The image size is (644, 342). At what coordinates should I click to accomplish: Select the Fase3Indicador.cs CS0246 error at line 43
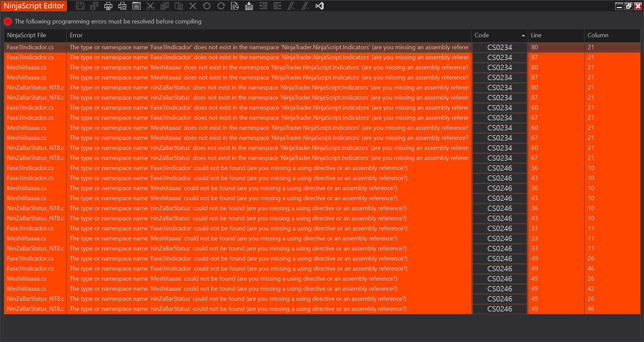click(322, 178)
